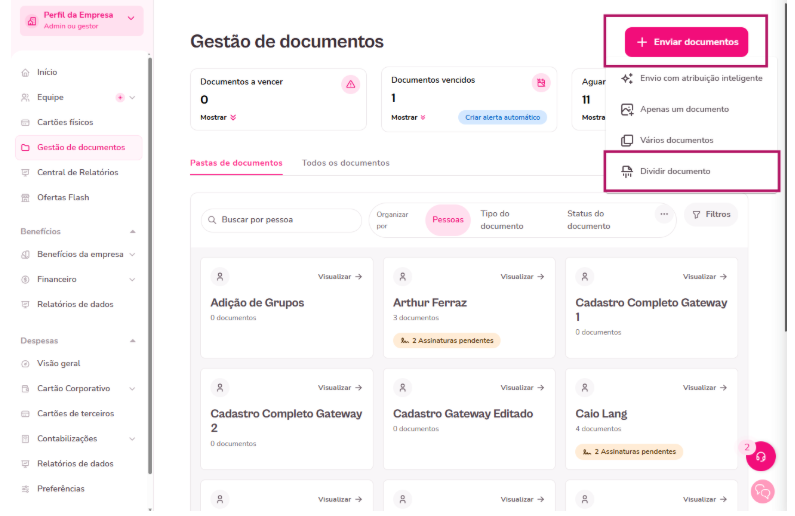
Task: Click Criar alerta automático button
Action: point(502,118)
